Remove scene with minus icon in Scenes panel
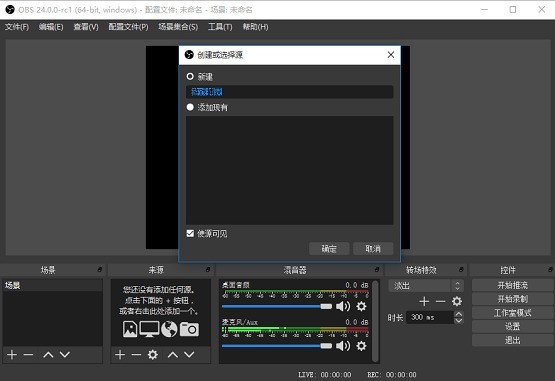This screenshot has width=555, height=381. click(28, 354)
